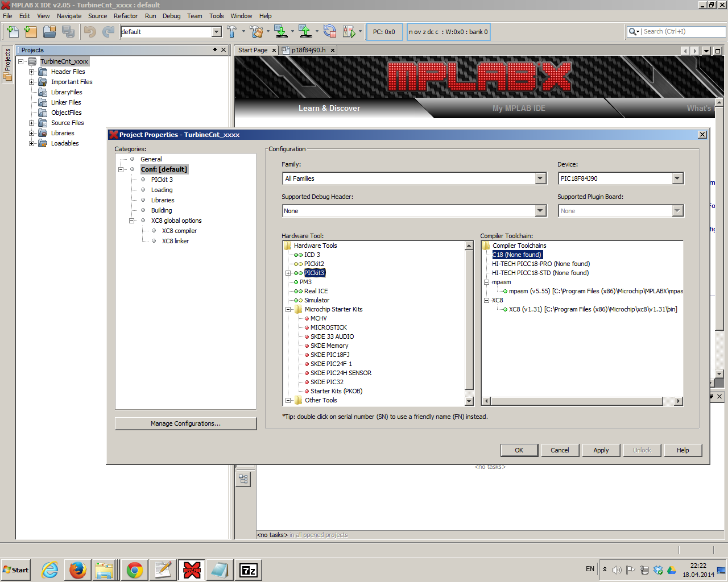
Task: Click the Apply button
Action: click(x=601, y=450)
